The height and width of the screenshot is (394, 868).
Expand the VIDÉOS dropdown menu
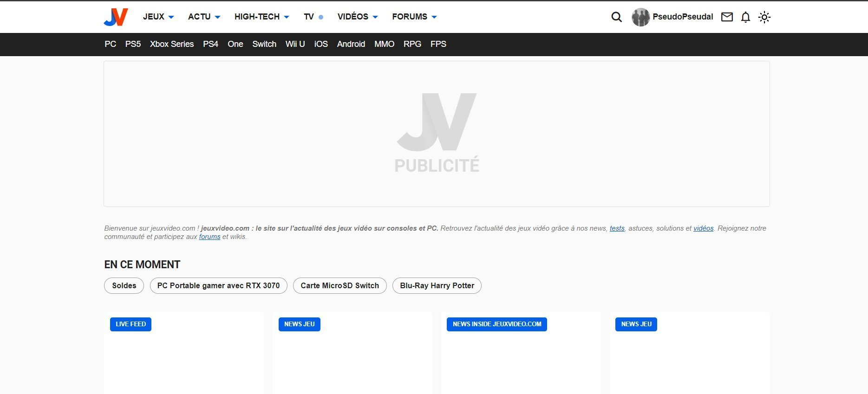coord(357,17)
